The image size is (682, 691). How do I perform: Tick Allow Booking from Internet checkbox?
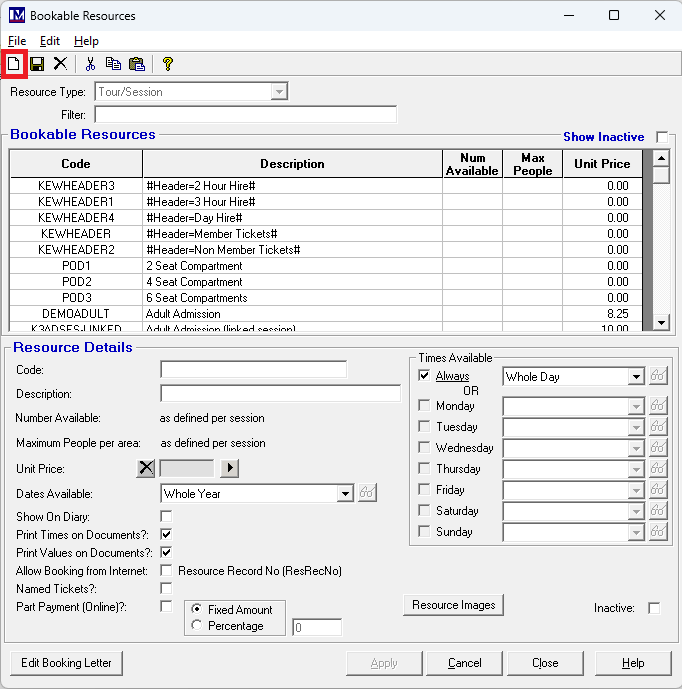pos(166,571)
